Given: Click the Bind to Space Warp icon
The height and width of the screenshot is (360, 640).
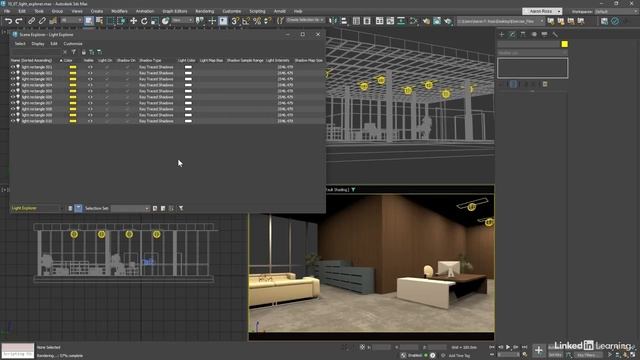Looking at the screenshot, I should tap(53, 21).
